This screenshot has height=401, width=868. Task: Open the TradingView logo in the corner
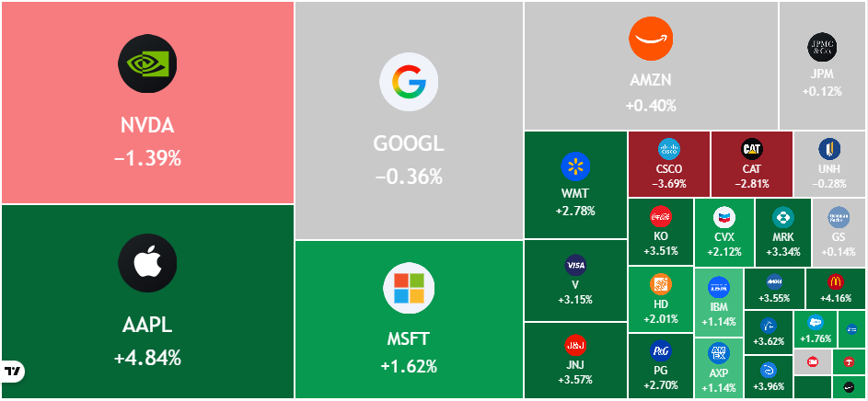[13, 371]
